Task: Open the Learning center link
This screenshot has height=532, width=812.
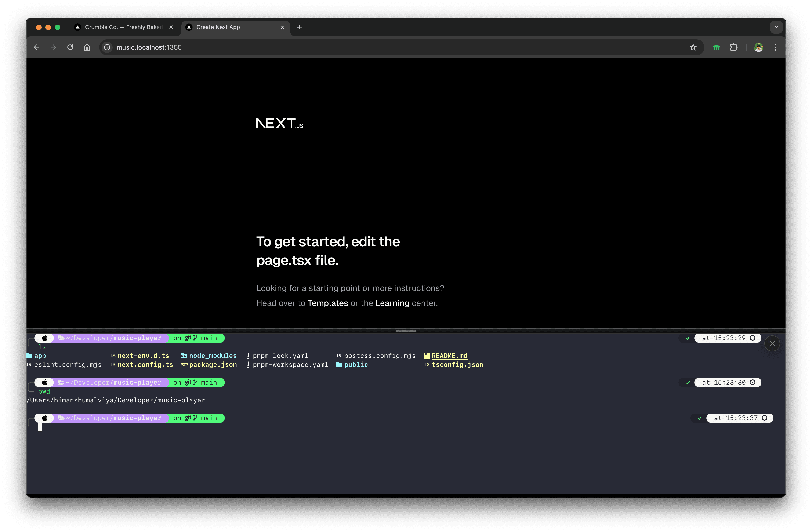Action: pos(392,303)
